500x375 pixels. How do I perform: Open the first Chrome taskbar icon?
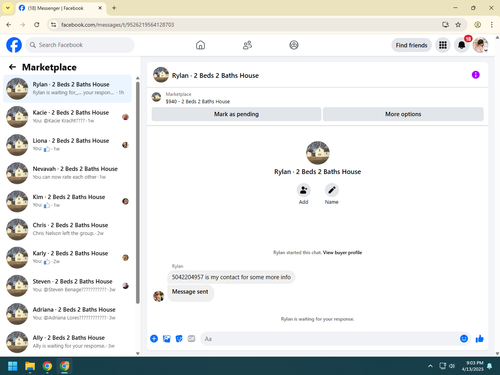[x=47, y=366]
